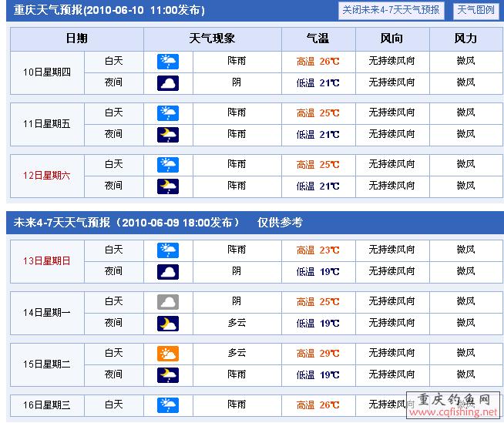Click 阴 text in 14日 daytime row
The image size is (504, 423).
(237, 301)
